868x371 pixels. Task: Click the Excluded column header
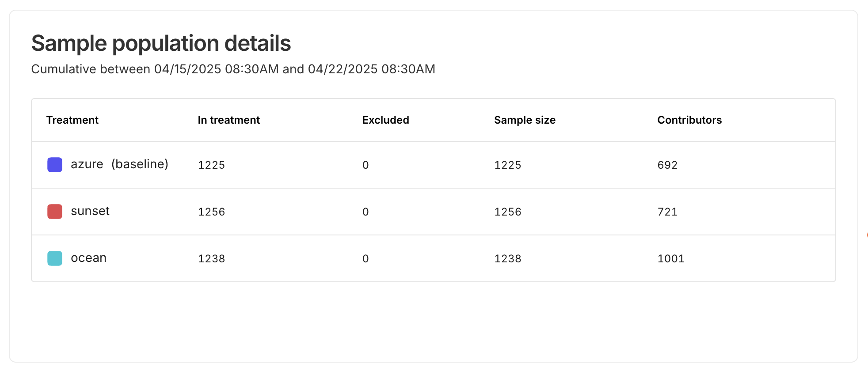point(385,120)
